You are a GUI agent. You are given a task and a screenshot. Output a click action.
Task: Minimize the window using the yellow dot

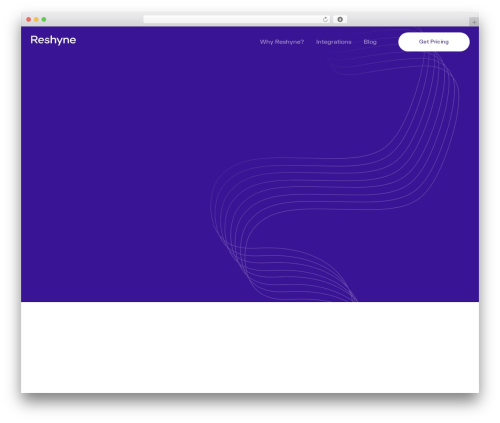[x=36, y=19]
